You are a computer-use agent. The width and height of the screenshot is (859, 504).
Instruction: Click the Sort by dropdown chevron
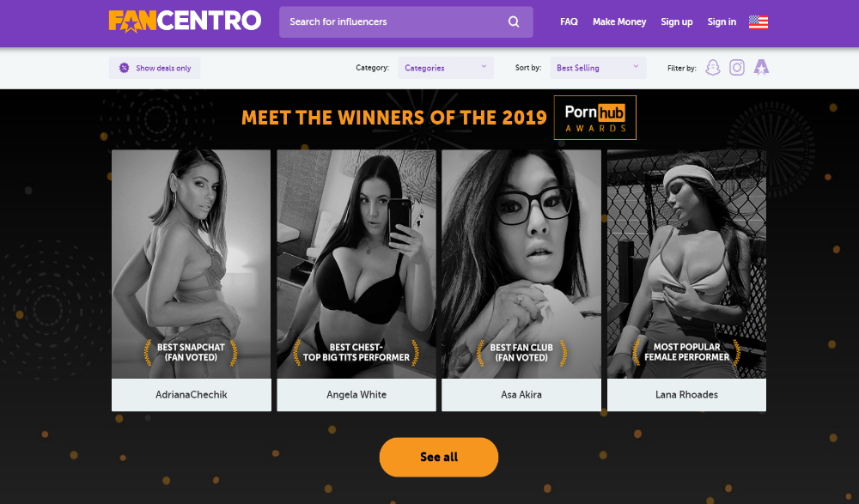pos(636,66)
